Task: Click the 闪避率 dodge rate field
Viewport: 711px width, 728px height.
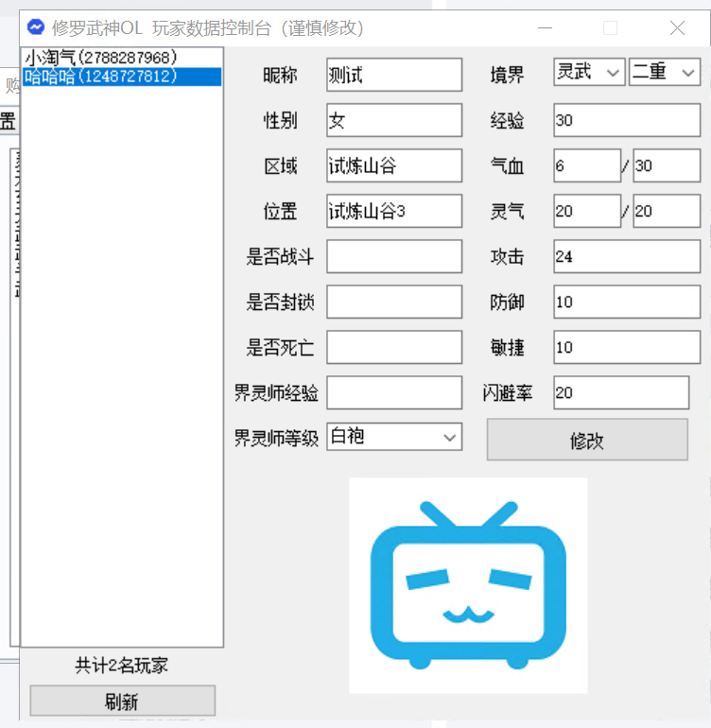Action: point(621,392)
